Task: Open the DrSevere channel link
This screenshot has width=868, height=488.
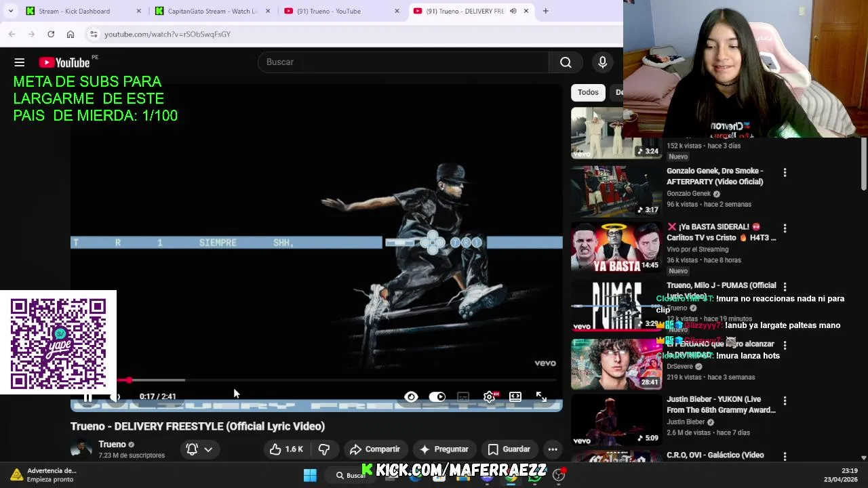Action: [679, 367]
